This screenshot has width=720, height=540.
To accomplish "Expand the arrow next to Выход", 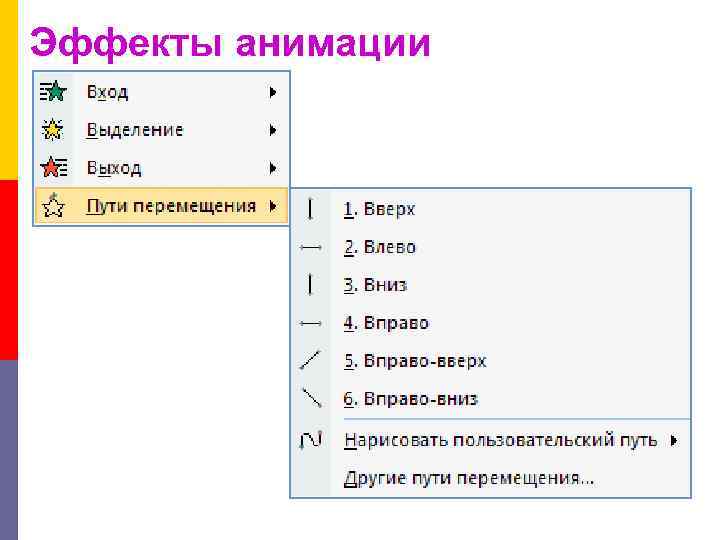I will pos(273,168).
